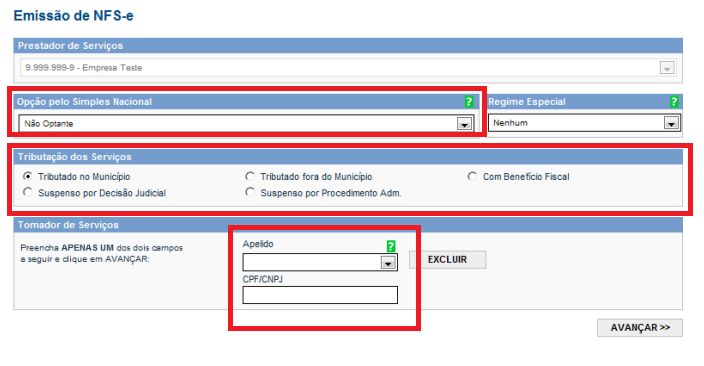Click the Preencha APENAS UM instruction text

click(101, 253)
